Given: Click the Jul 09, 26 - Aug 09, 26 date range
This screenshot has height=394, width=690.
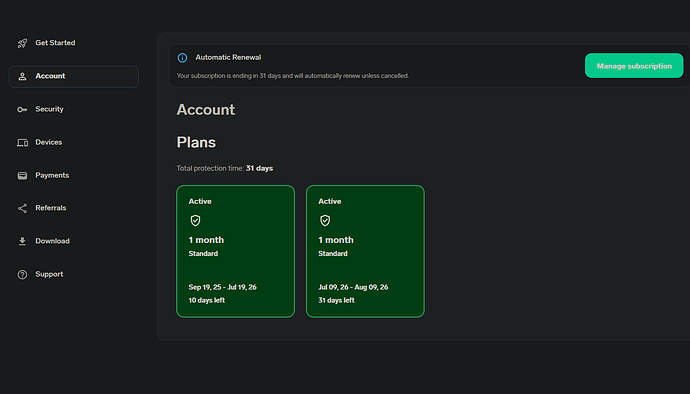Looking at the screenshot, I should [353, 287].
